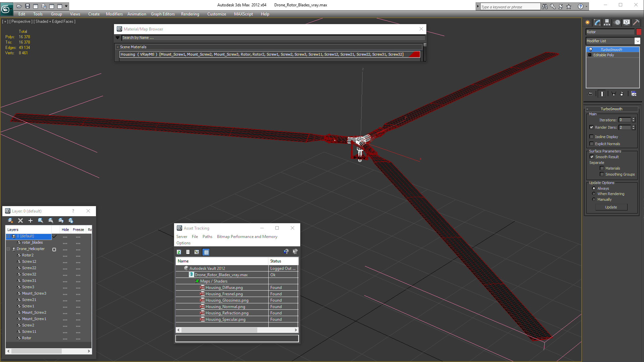Click Refresh icon in Asset Tracking toolbar
Screen dimensions: 644x362
click(179, 252)
